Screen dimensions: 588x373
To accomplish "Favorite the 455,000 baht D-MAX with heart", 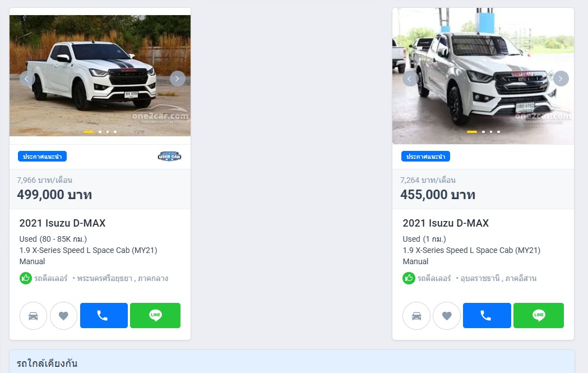I will [447, 316].
